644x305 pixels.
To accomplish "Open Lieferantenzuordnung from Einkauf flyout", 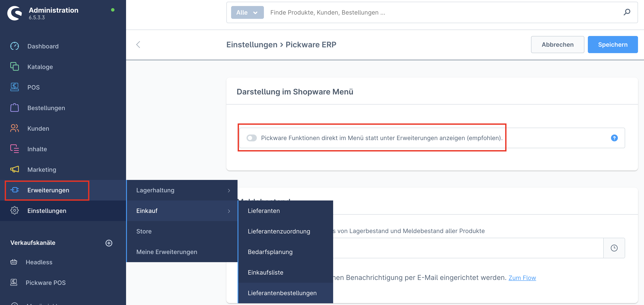I will [x=286, y=231].
